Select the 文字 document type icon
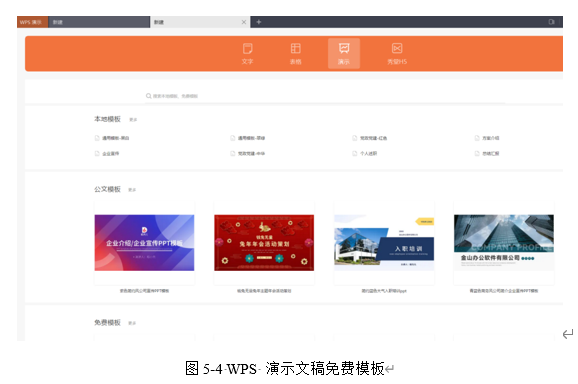The height and width of the screenshot is (384, 578). click(247, 54)
